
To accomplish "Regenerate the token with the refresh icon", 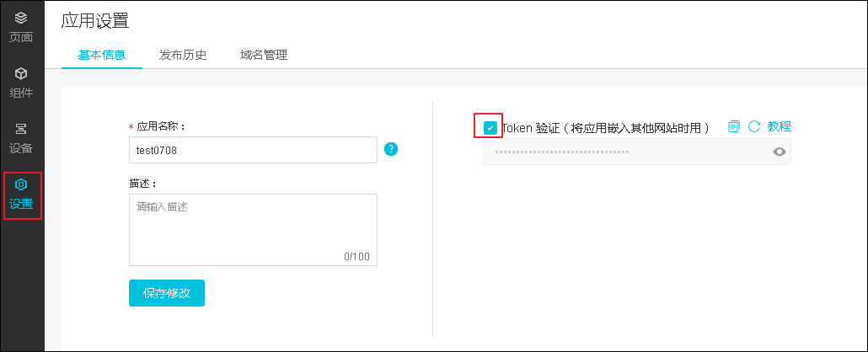I will pyautogui.click(x=754, y=127).
